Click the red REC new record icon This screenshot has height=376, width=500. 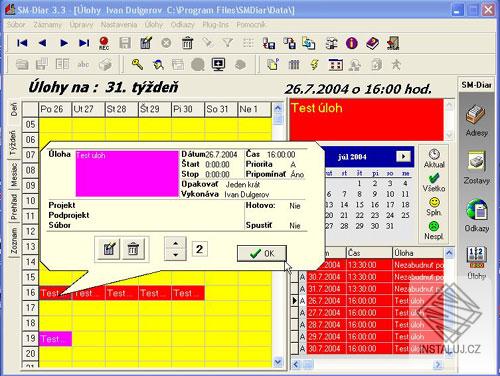[x=104, y=43]
